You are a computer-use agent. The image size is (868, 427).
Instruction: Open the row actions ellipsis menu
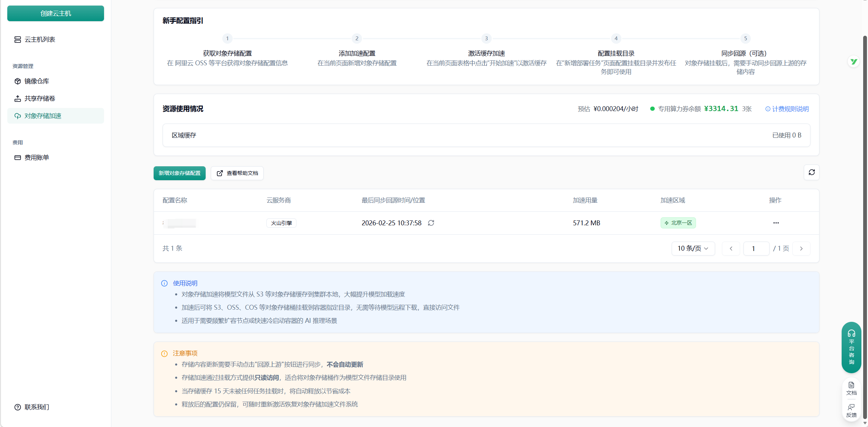pyautogui.click(x=776, y=223)
